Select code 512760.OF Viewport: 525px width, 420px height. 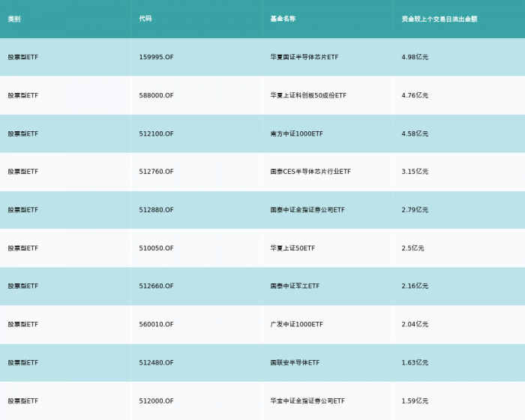[156, 172]
